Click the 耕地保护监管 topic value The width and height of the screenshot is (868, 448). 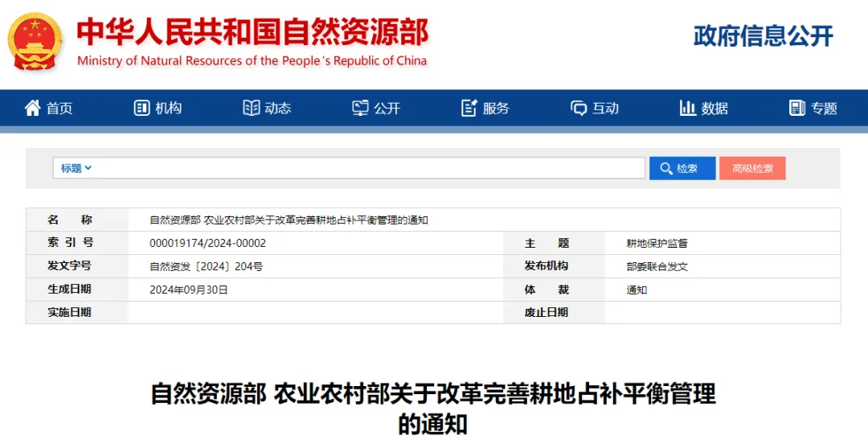click(x=657, y=244)
